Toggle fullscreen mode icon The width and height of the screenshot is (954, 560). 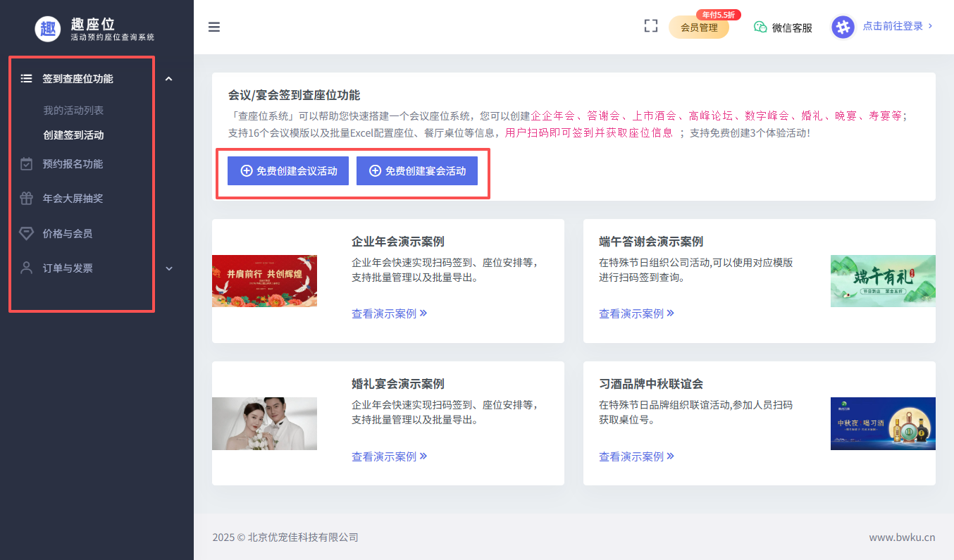pos(650,27)
